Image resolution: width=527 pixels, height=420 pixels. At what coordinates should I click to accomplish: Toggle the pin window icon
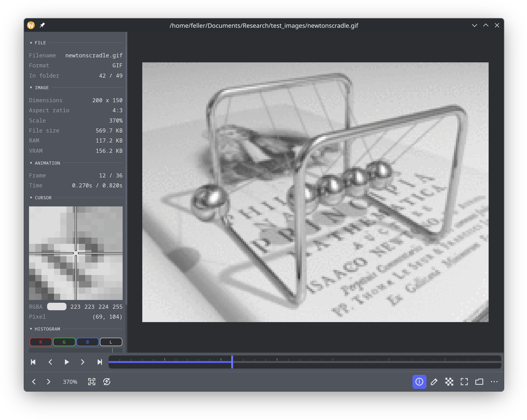pyautogui.click(x=42, y=25)
